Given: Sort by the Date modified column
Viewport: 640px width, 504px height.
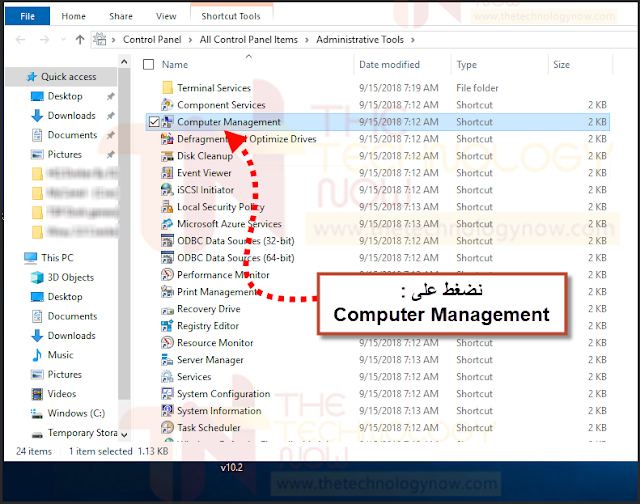Looking at the screenshot, I should [389, 64].
